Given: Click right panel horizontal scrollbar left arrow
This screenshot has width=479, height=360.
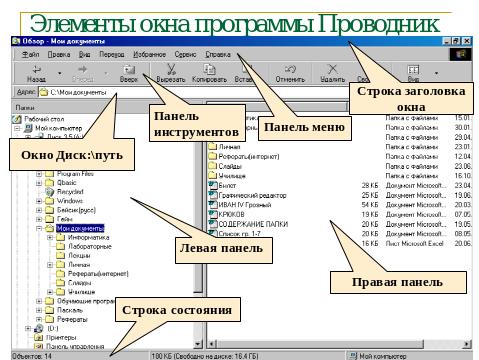Looking at the screenshot, I should (211, 344).
